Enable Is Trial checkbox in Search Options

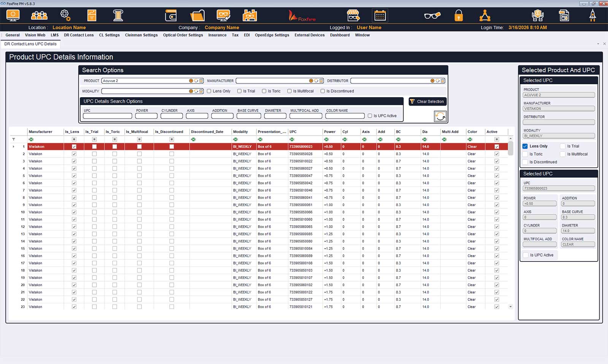[x=239, y=91]
